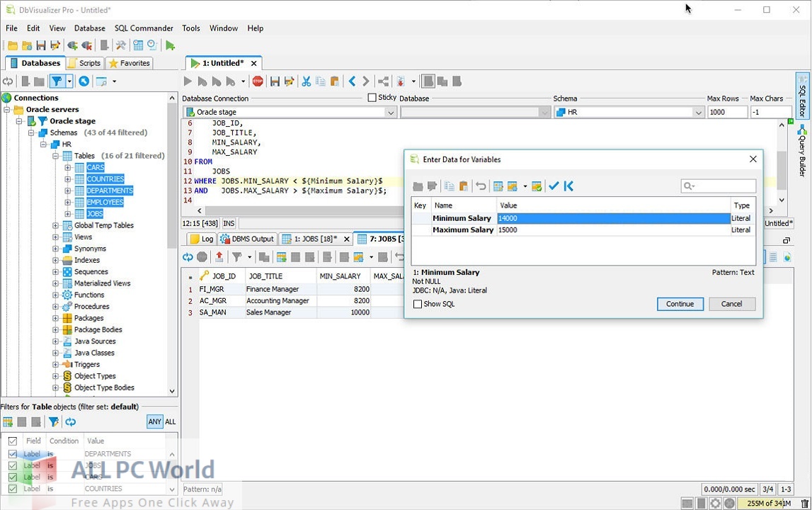Image resolution: width=812 pixels, height=510 pixels.
Task: Click the green Run script icon in main toolbar
Action: (x=170, y=45)
